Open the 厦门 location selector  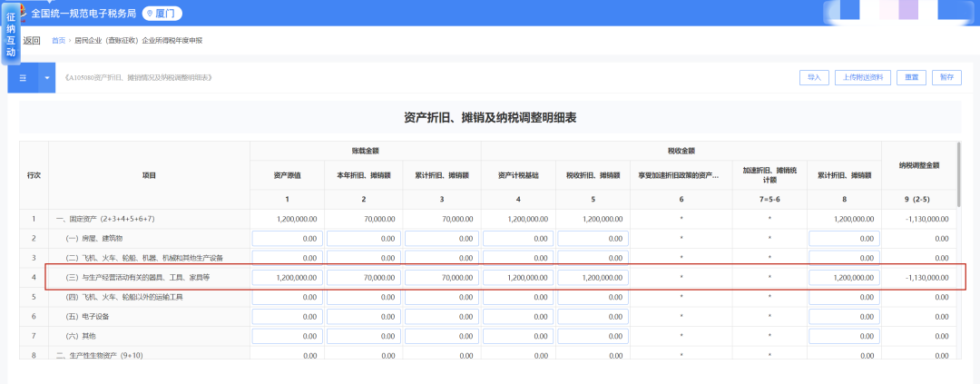(x=162, y=14)
